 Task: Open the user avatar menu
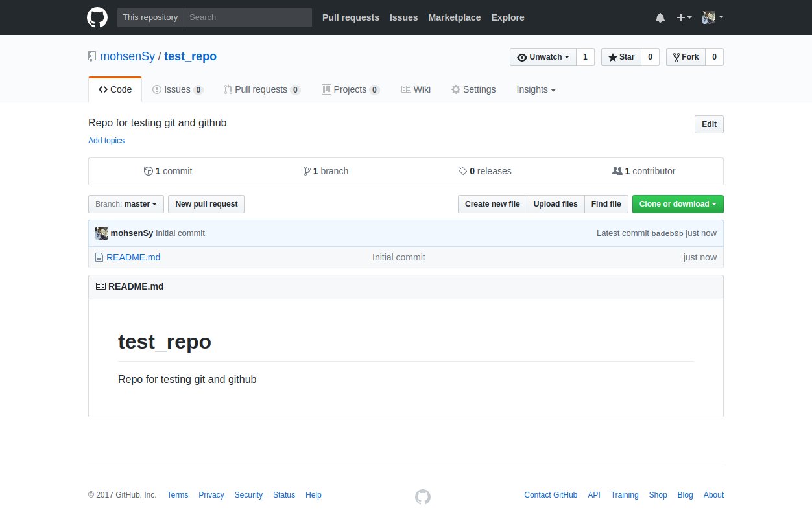(x=713, y=17)
